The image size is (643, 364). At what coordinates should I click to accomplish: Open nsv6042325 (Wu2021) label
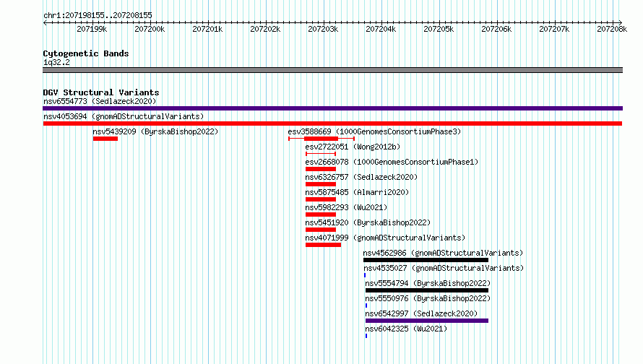coord(406,329)
